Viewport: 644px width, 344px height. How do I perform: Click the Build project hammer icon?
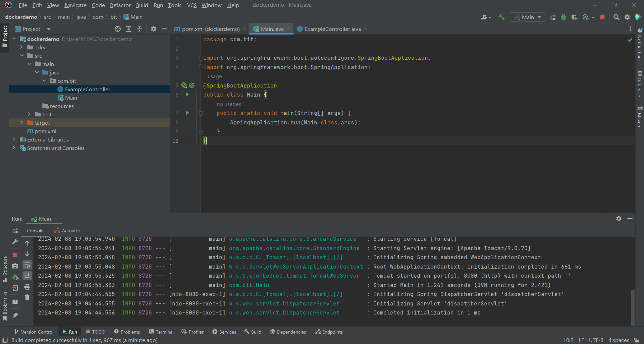click(501, 17)
